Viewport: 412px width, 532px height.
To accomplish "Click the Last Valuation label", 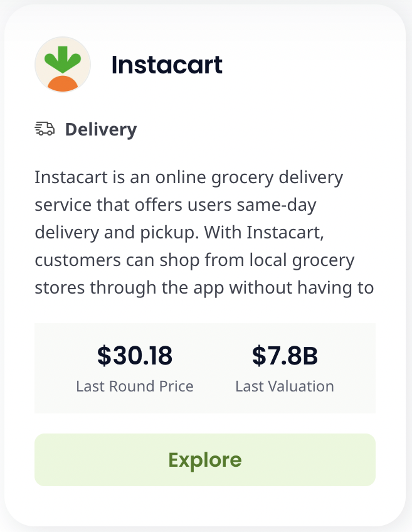I will (x=285, y=386).
